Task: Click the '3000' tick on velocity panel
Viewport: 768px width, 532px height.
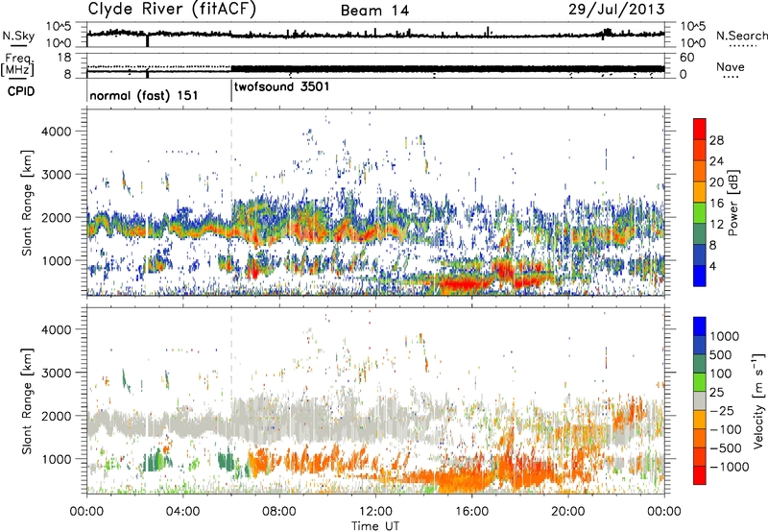Action: coord(59,373)
